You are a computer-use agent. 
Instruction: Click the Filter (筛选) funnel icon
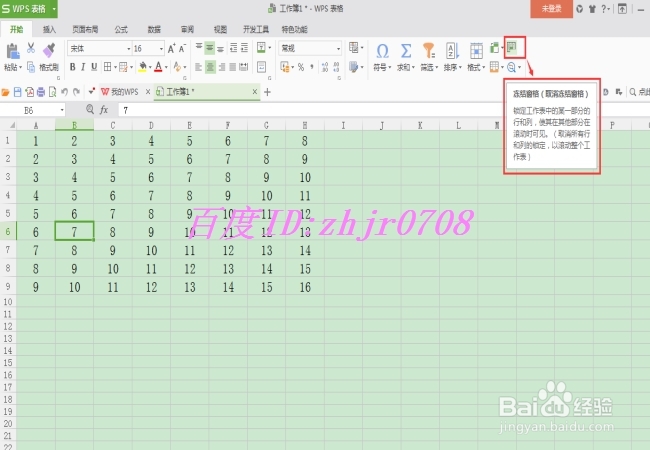pos(429,51)
